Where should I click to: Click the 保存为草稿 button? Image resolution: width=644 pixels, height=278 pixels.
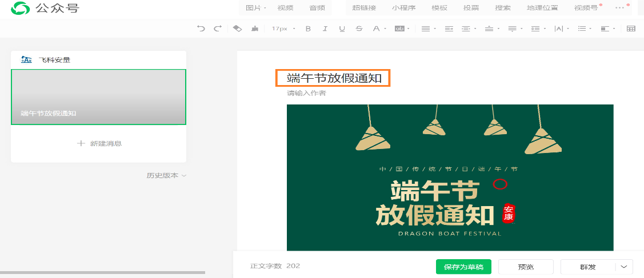coord(463,267)
